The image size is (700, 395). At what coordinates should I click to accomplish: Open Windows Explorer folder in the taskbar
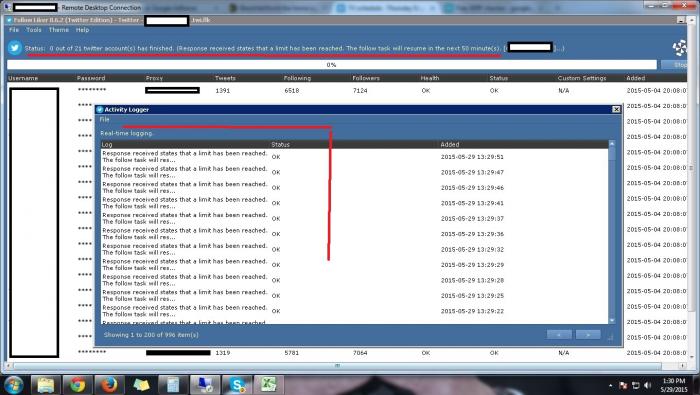pos(46,384)
